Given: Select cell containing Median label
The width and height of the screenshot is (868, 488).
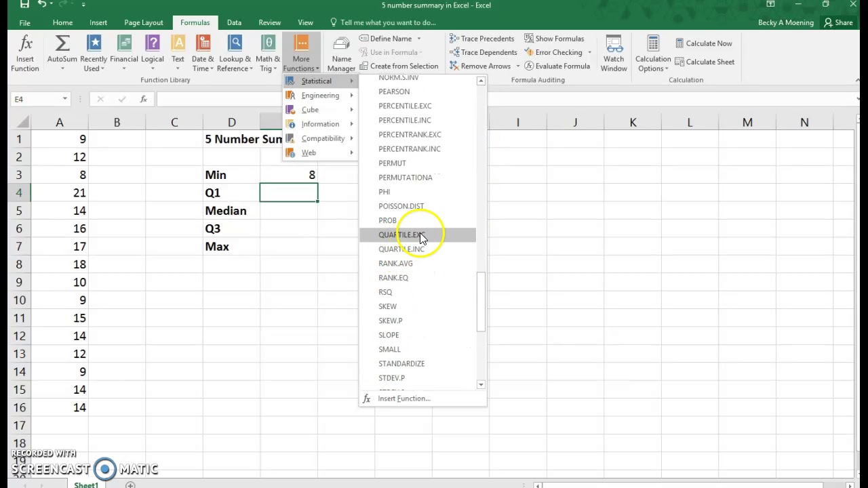Looking at the screenshot, I should (x=231, y=211).
